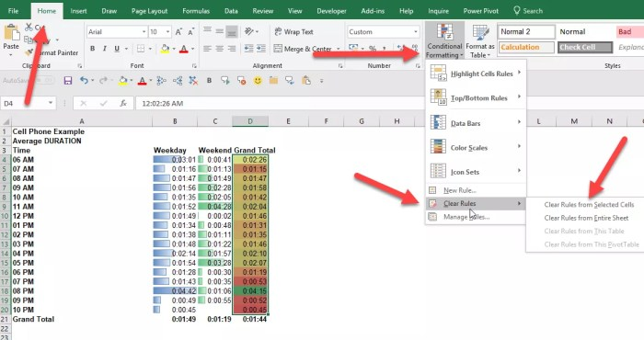The image size is (644, 340).
Task: Click the yellow fill color bucket
Action: [x=165, y=49]
